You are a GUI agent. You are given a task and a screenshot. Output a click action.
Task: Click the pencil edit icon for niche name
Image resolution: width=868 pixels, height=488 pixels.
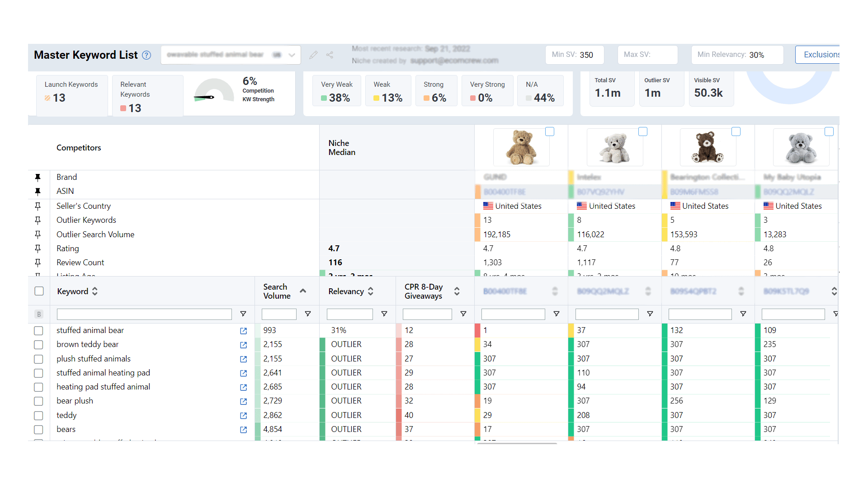[x=313, y=55]
